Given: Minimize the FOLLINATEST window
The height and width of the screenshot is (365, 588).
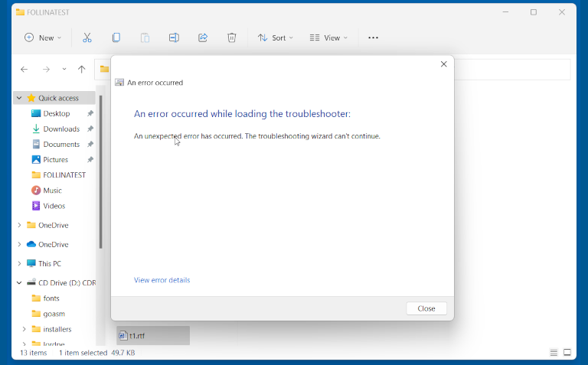Looking at the screenshot, I should pyautogui.click(x=505, y=12).
